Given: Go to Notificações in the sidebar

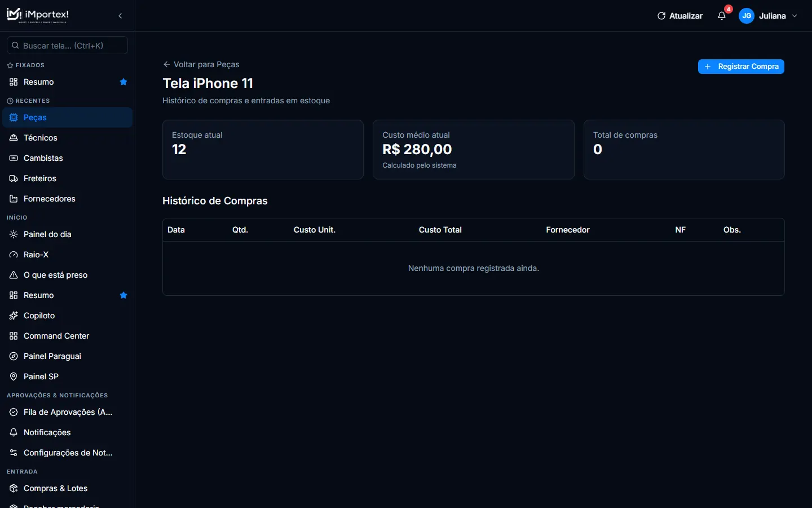Looking at the screenshot, I should 67,432.
